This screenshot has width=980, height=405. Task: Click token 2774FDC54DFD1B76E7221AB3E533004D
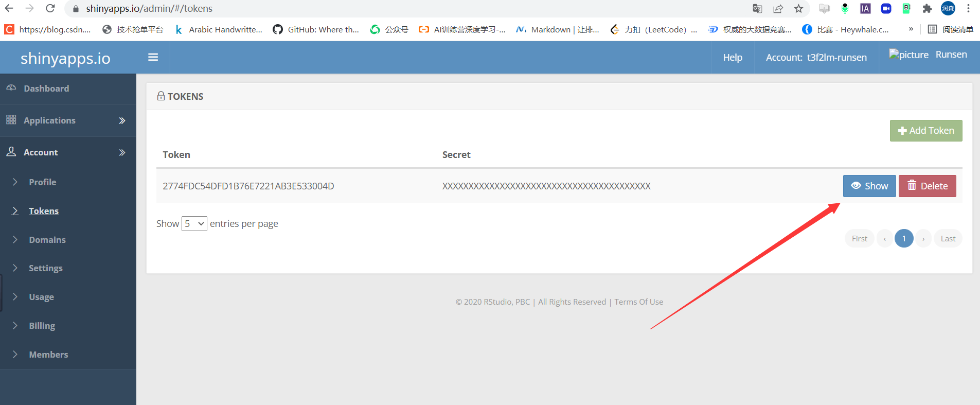pyautogui.click(x=248, y=186)
